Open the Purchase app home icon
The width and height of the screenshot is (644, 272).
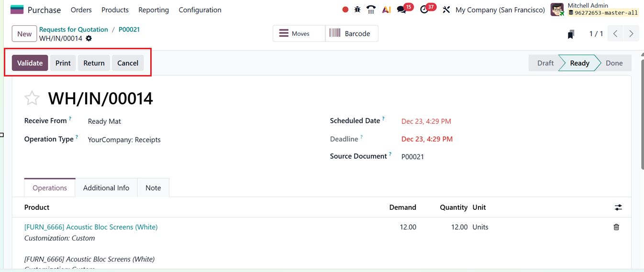17,10
